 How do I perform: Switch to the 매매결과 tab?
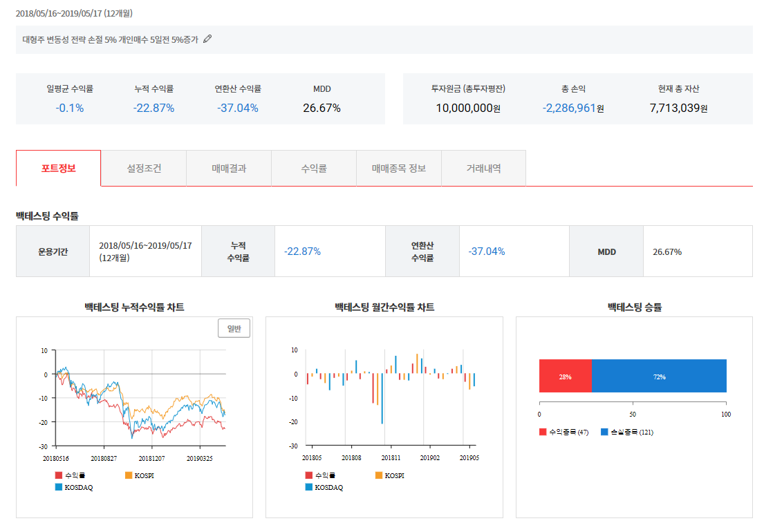(x=229, y=169)
